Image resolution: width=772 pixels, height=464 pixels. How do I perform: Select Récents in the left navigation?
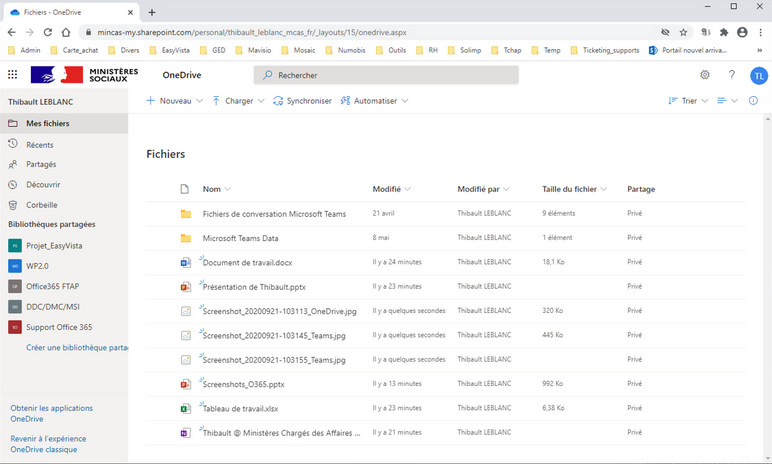(40, 145)
